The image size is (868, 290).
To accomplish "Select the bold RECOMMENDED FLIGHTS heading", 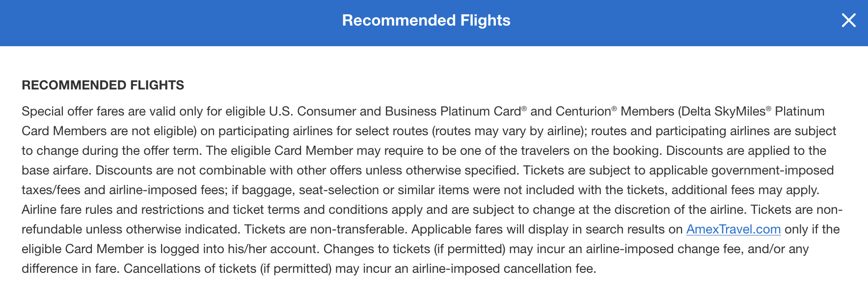I will pos(103,85).
